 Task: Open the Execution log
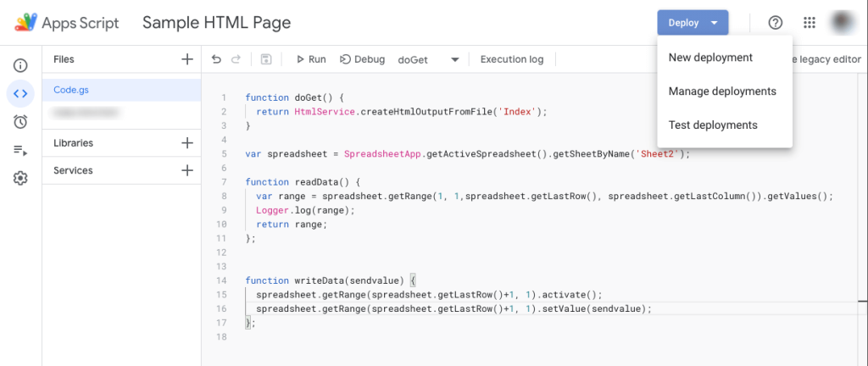(x=512, y=59)
